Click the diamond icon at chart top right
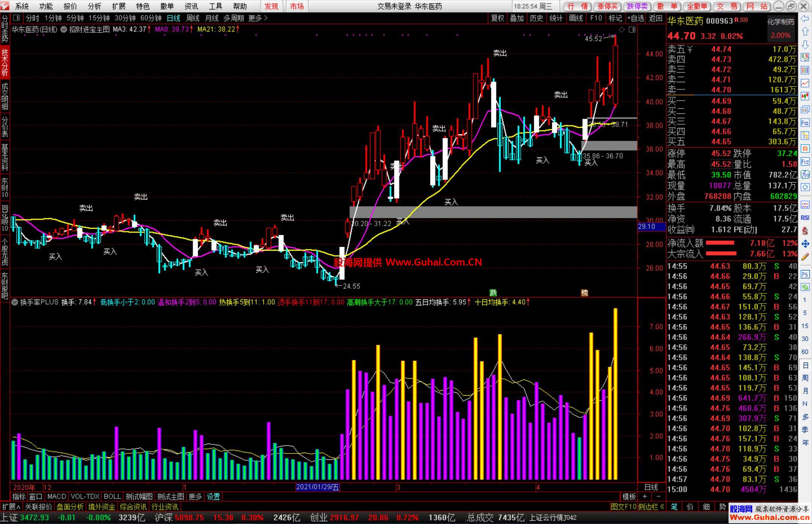This screenshot has width=812, height=524. click(x=622, y=29)
